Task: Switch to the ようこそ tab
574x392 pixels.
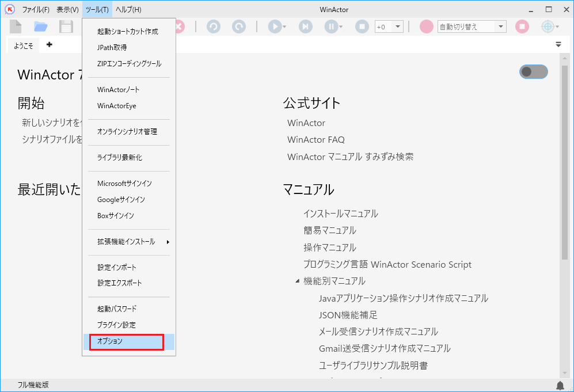Action: point(24,45)
